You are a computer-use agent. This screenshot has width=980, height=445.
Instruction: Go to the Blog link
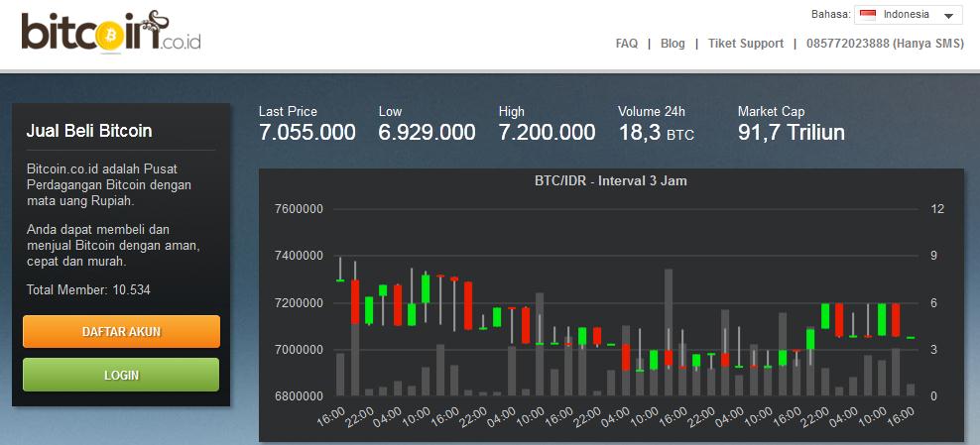point(673,44)
